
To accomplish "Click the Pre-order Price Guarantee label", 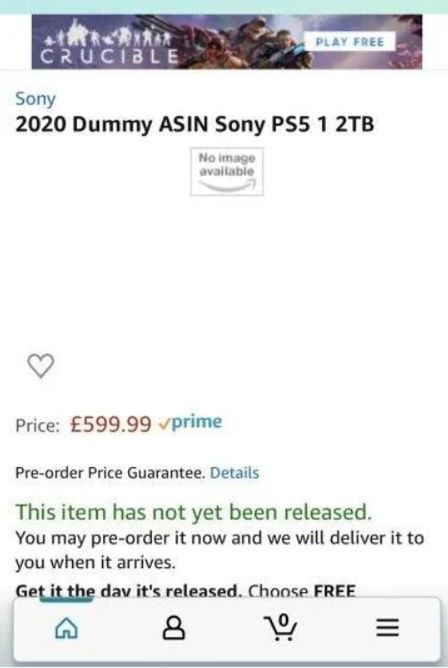I will pyautogui.click(x=110, y=473).
